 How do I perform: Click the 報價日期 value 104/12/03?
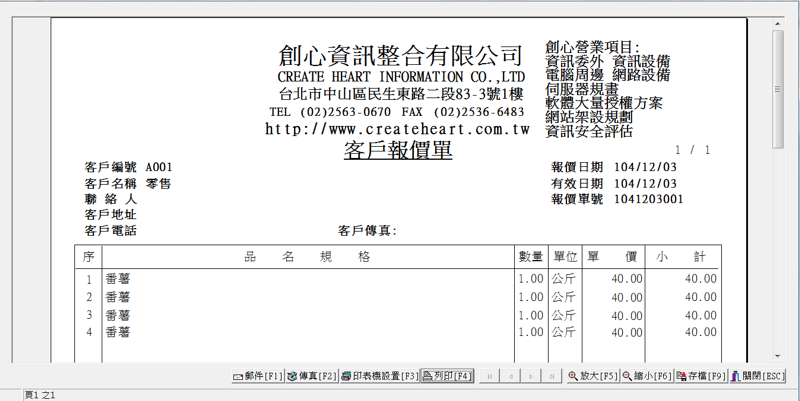tap(645, 167)
